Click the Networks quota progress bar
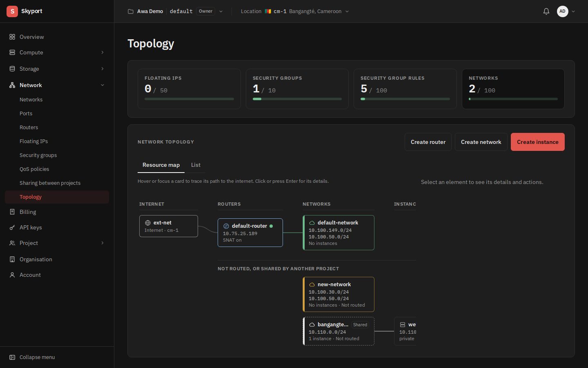Viewport: 588px width, 368px height. [513, 99]
